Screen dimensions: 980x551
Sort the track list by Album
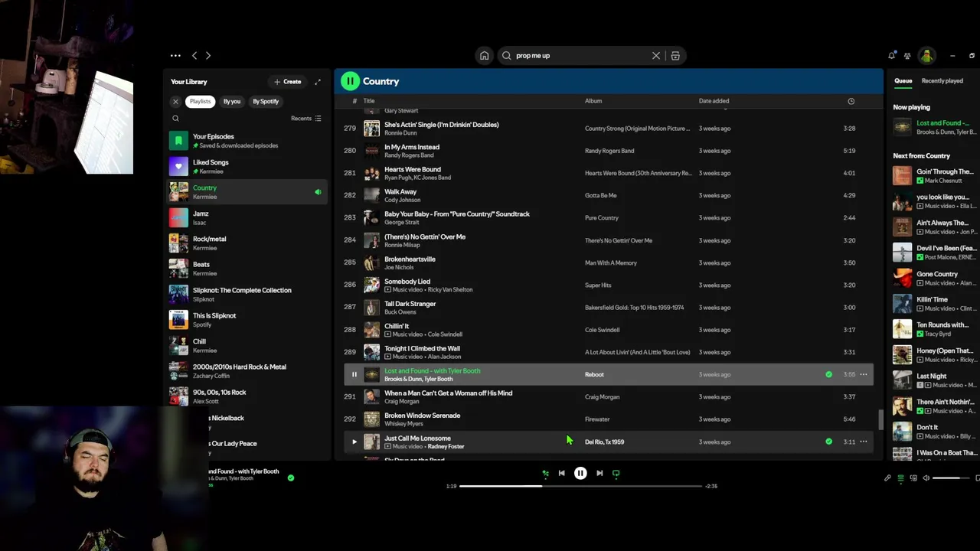[x=593, y=101]
